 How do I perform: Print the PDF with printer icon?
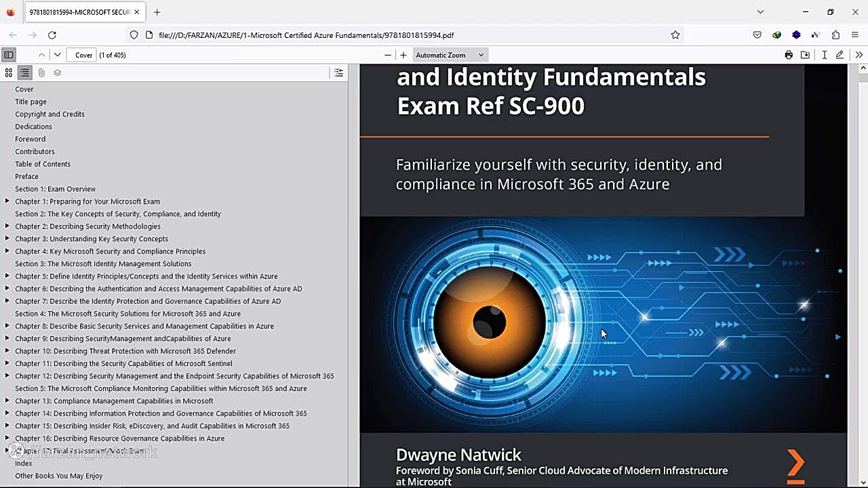(789, 55)
